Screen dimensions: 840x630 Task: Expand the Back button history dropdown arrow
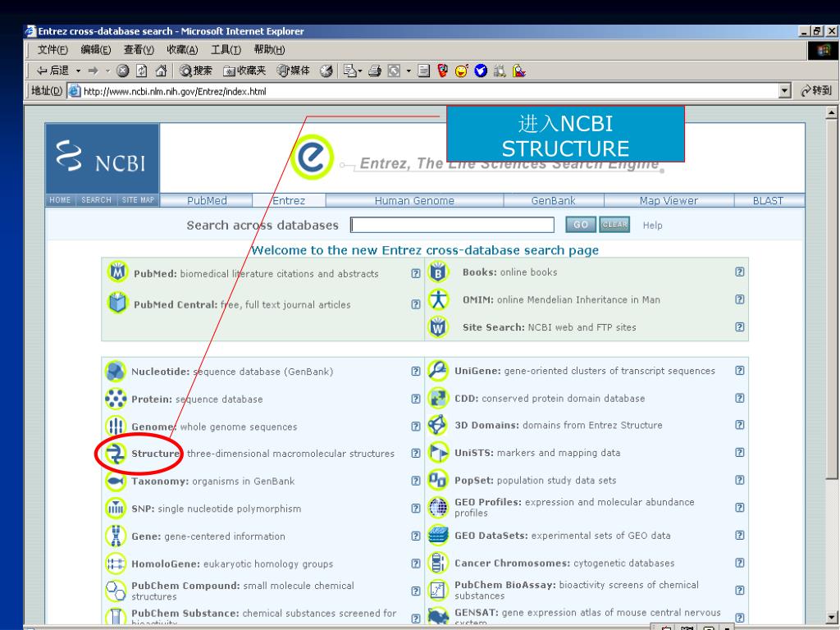[x=78, y=71]
